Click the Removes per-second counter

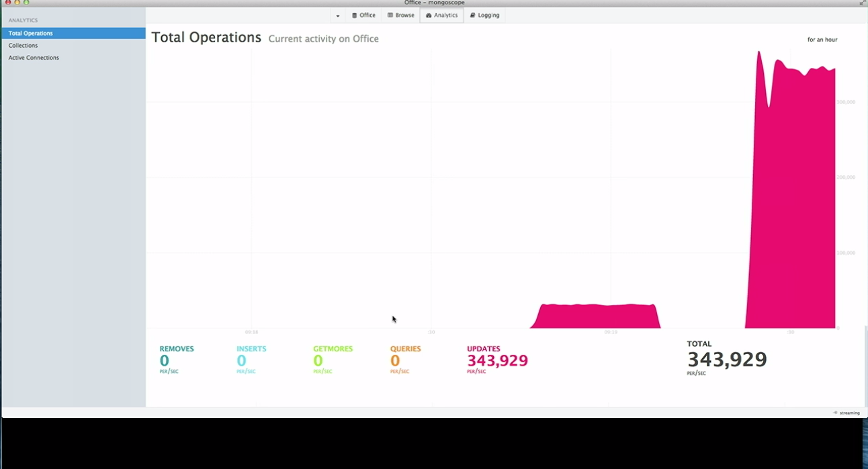177,359
